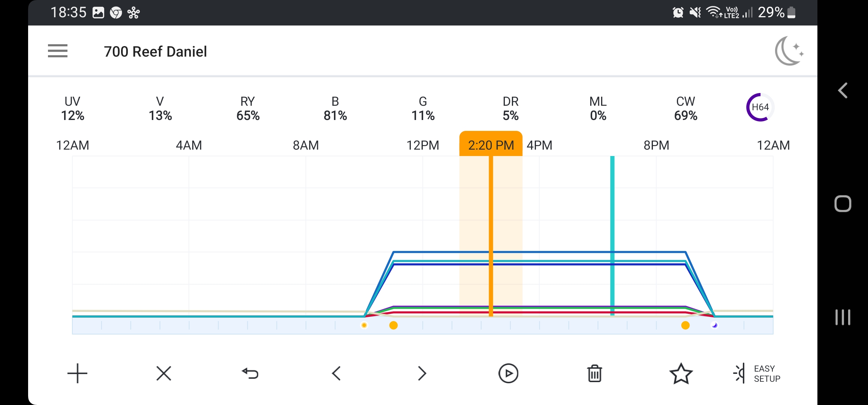Delete selected time point with trash icon
Image resolution: width=868 pixels, height=405 pixels.
point(594,373)
